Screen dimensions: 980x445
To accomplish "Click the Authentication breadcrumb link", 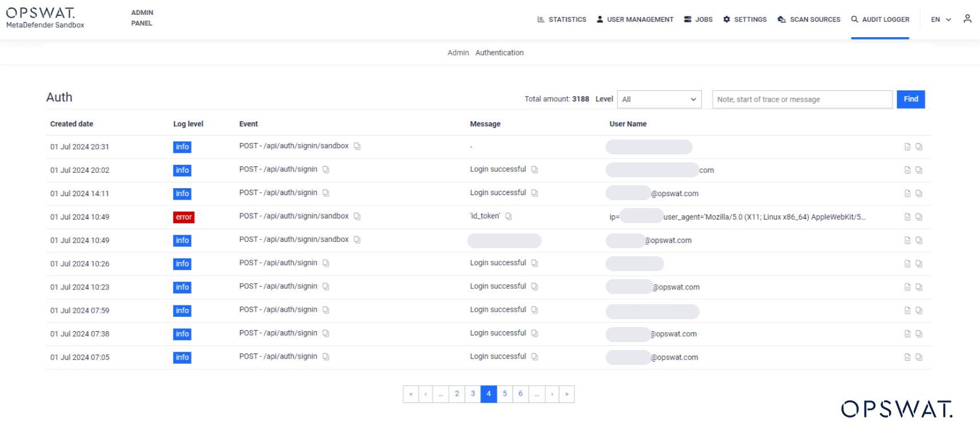I will click(499, 53).
